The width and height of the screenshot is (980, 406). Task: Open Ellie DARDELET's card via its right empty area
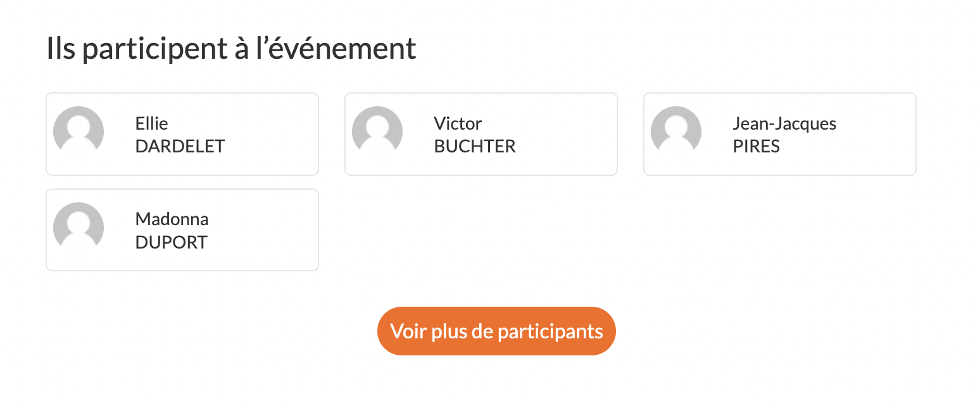pos(272,134)
